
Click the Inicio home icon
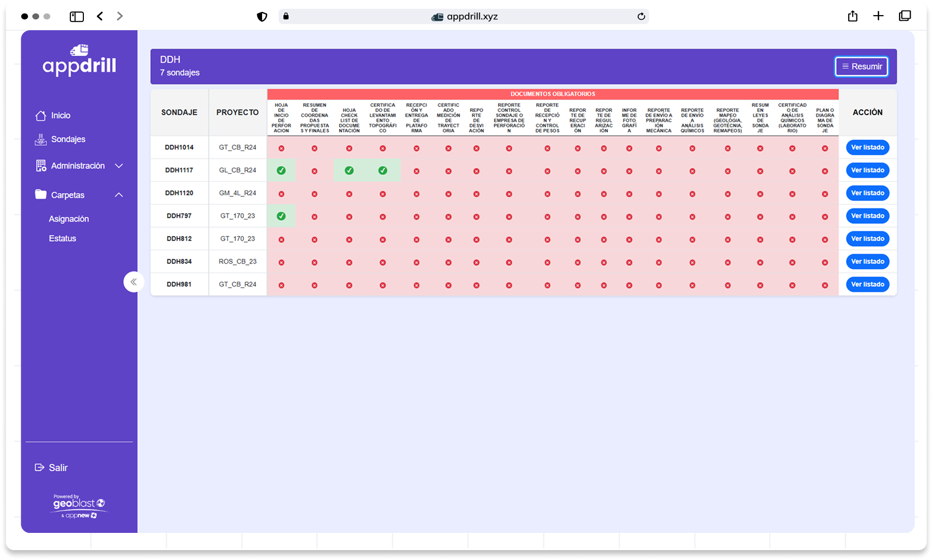tap(41, 116)
